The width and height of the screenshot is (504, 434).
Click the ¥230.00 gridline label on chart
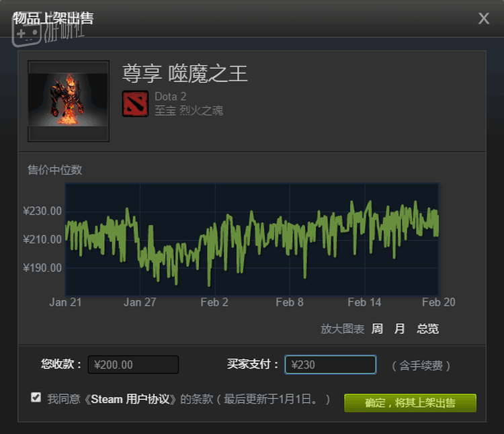point(42,211)
